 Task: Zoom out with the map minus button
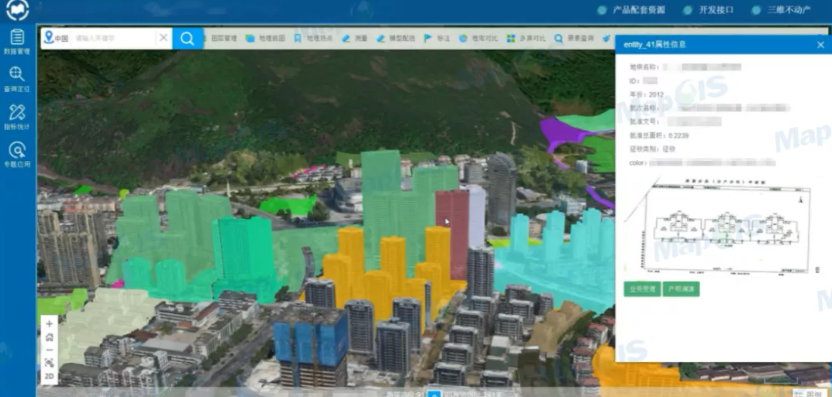49,350
